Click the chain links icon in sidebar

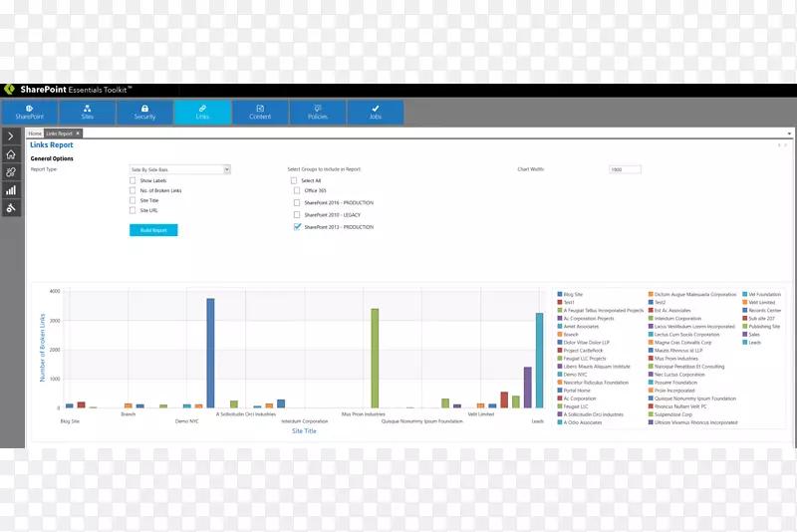[11, 172]
